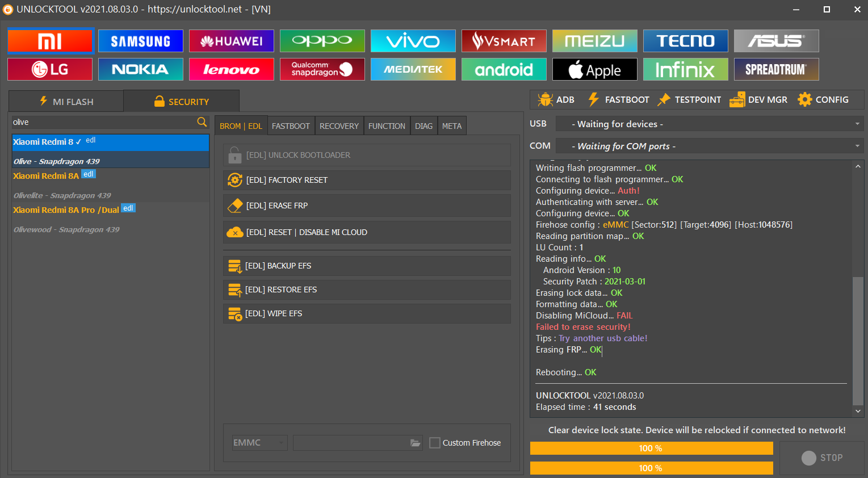Viewport: 868px width, 478px height.
Task: Click the firehose file path field
Action: (x=351, y=443)
